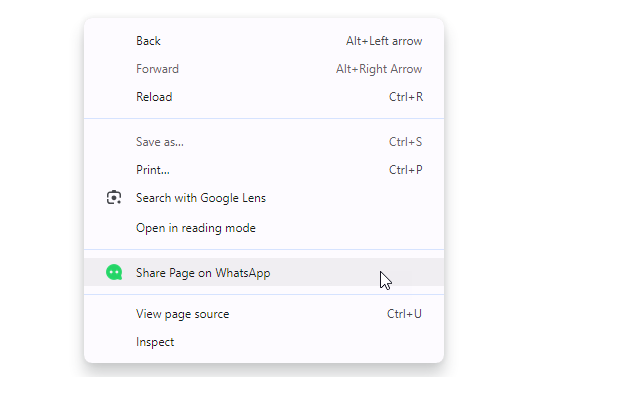Image resolution: width=640 pixels, height=400 pixels.
Task: Click the Alt+Right Arrow shortcut label
Action: [379, 69]
